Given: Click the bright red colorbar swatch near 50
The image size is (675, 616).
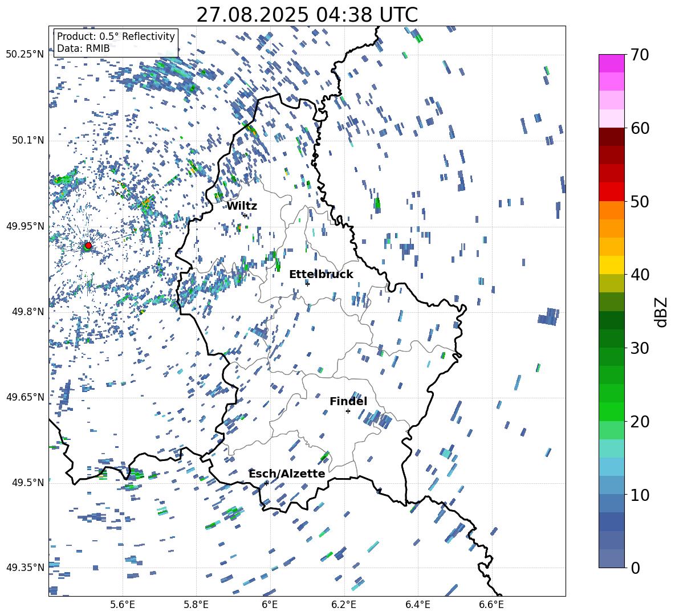Looking at the screenshot, I should tap(611, 192).
